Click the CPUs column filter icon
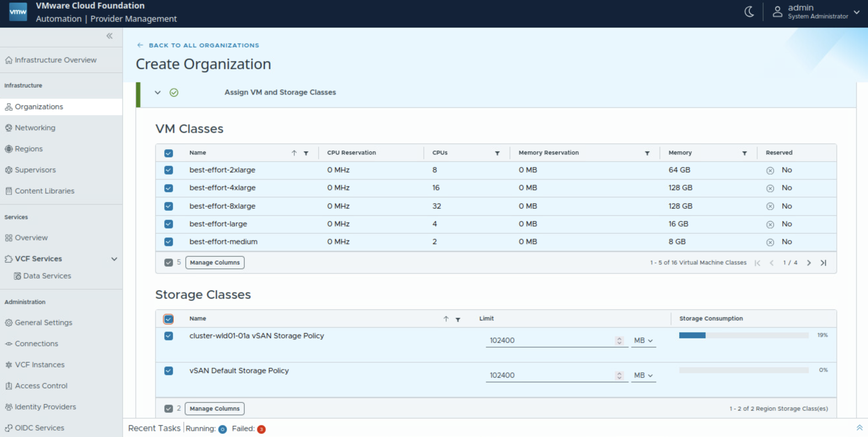This screenshot has width=868, height=437. click(497, 153)
